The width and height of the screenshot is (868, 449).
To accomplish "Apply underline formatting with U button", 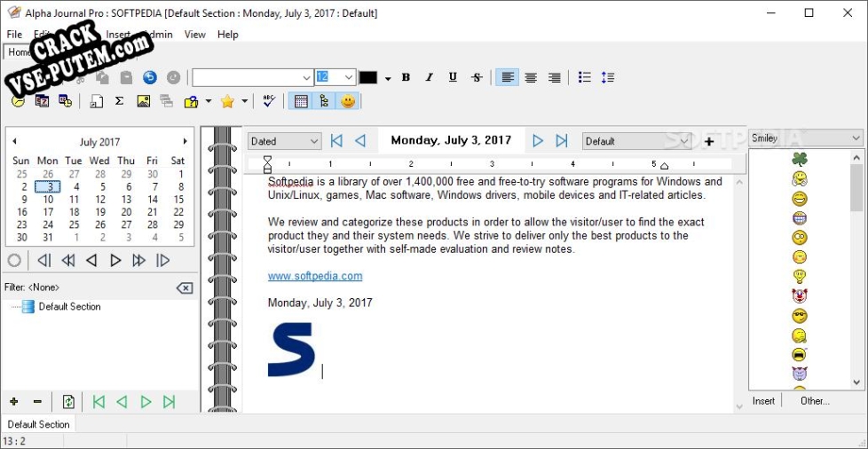I will point(453,77).
